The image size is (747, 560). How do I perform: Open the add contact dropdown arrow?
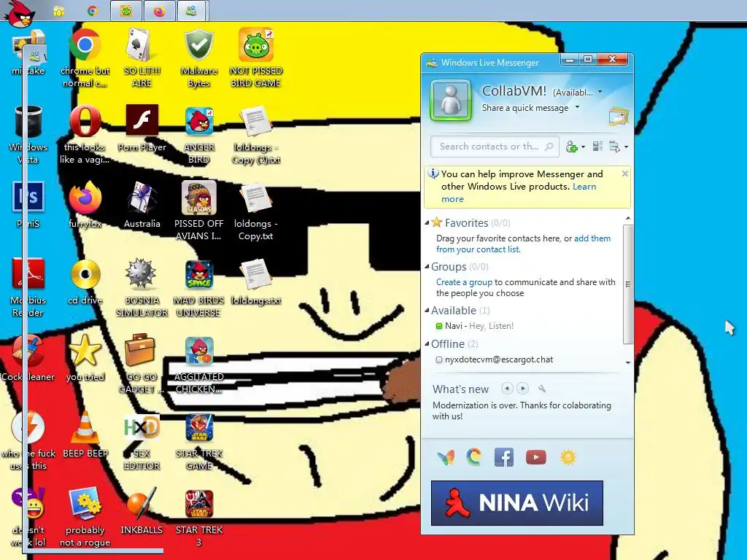[583, 147]
